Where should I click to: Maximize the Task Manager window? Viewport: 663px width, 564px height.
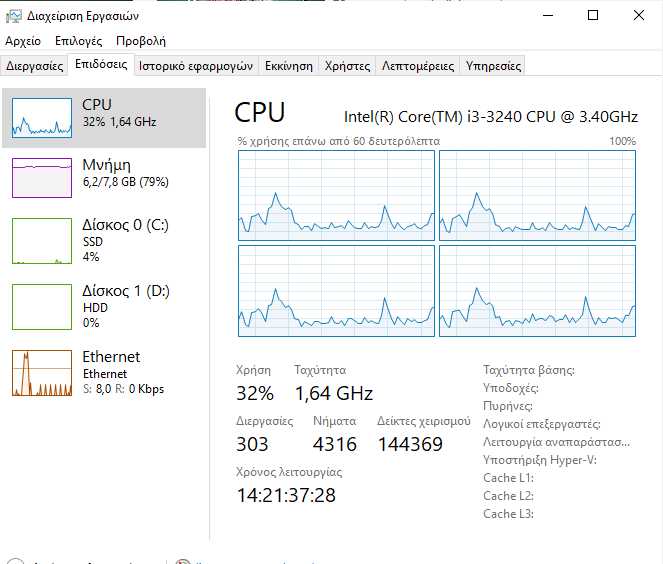593,15
